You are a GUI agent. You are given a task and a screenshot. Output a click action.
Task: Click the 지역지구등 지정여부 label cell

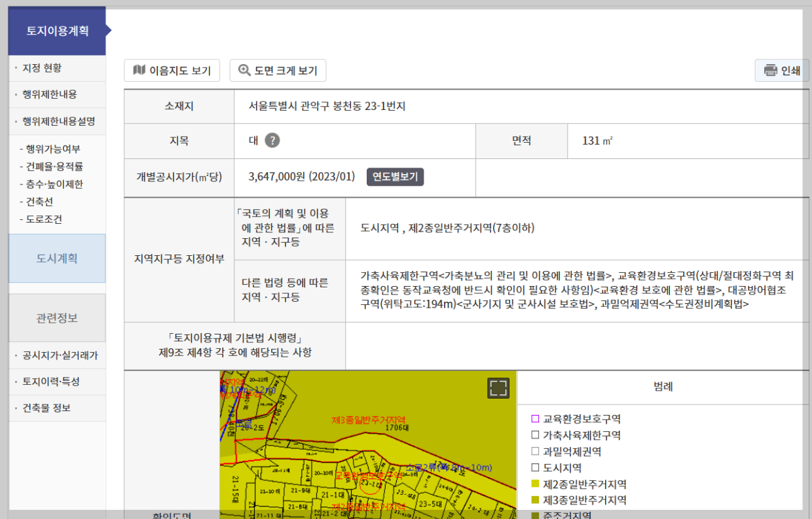tap(179, 259)
